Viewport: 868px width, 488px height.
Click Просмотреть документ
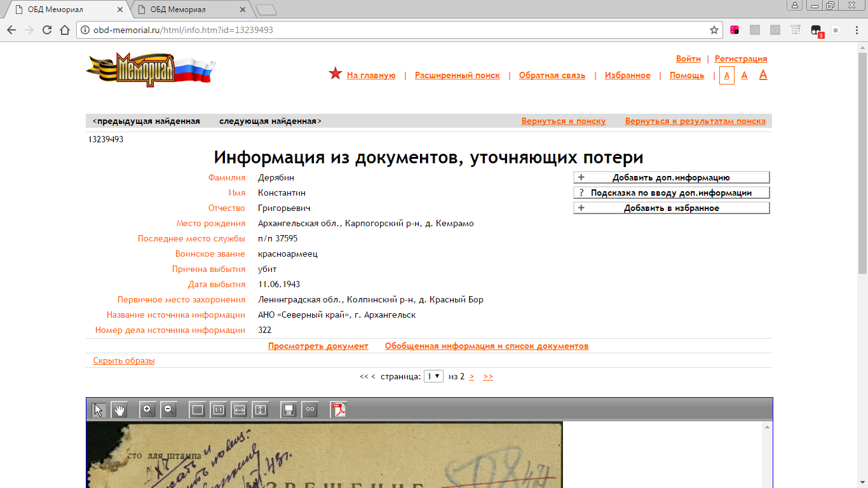318,346
